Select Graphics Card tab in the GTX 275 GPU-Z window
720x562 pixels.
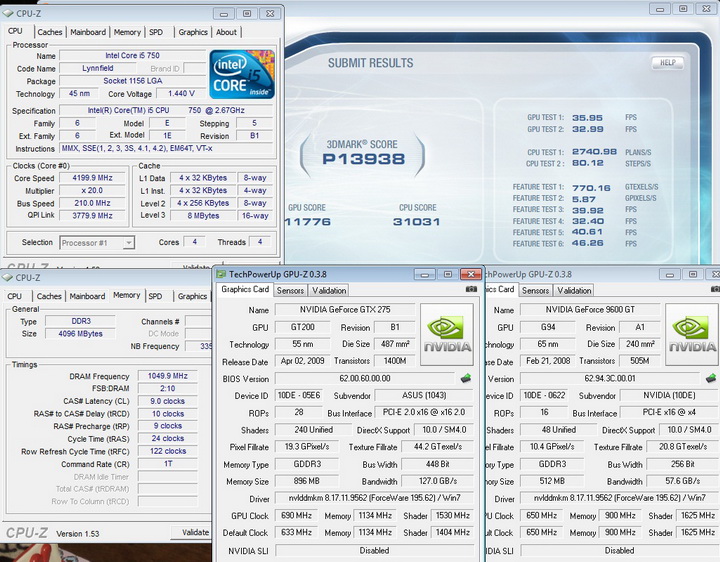coord(245,289)
